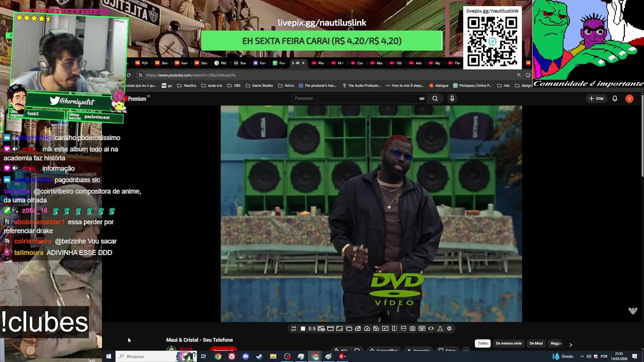Open the YouTube account avatar menu

[x=629, y=99]
